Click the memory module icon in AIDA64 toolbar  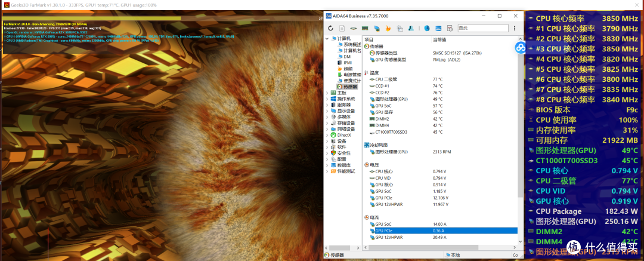[364, 29]
